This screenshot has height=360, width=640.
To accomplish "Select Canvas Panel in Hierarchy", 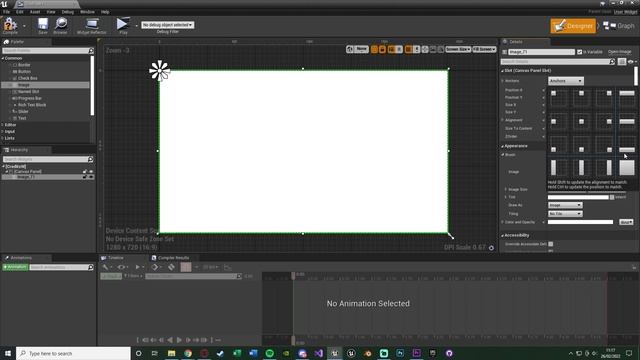I will pos(27,171).
